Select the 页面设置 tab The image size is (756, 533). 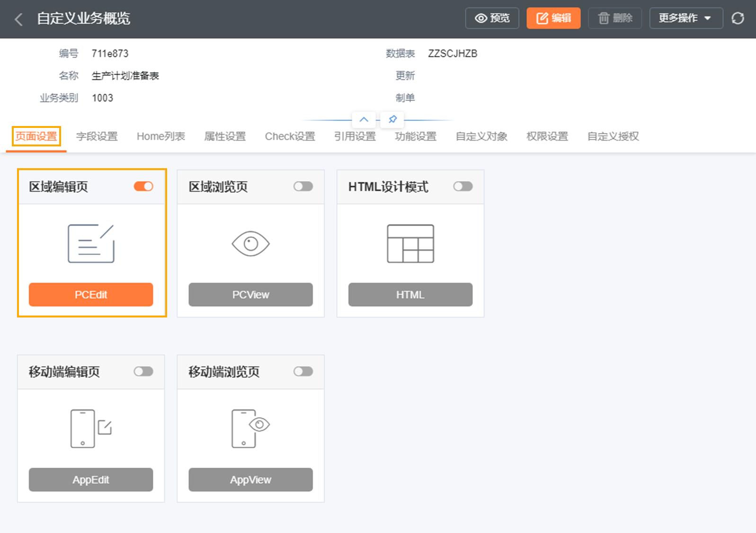(x=36, y=136)
